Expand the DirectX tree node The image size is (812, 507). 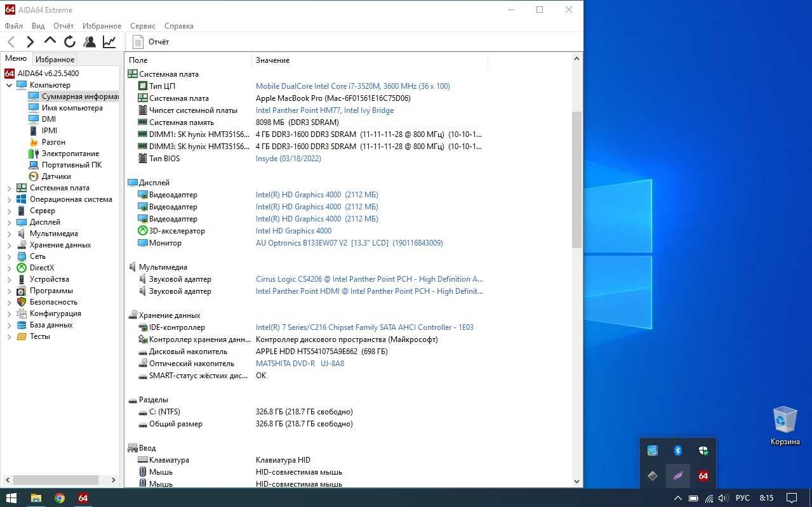point(10,268)
